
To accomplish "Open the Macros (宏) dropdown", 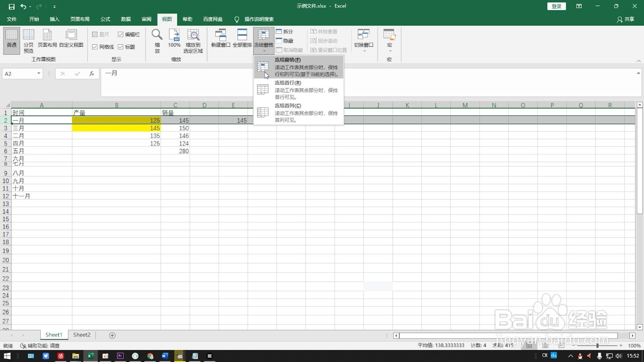I will [389, 41].
